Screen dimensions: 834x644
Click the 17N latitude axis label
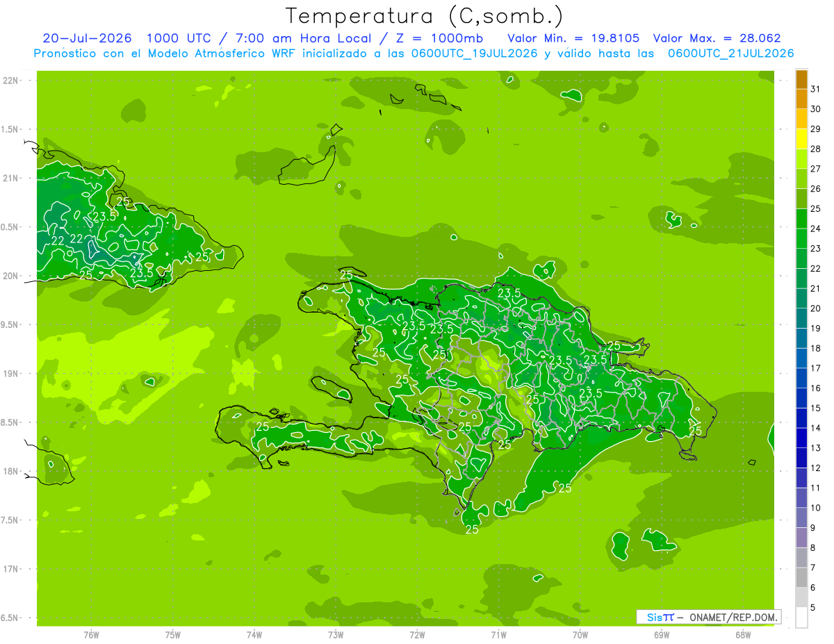click(x=11, y=569)
